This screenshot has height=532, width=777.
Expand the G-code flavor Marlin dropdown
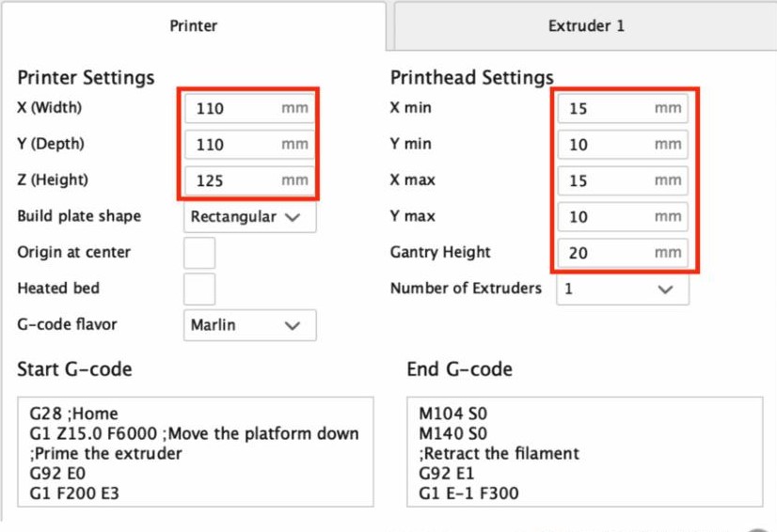(250, 325)
